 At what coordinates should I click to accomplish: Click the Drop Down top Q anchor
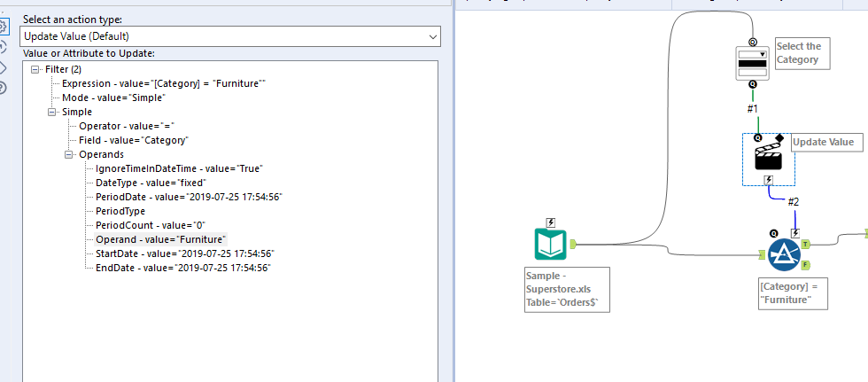point(752,42)
